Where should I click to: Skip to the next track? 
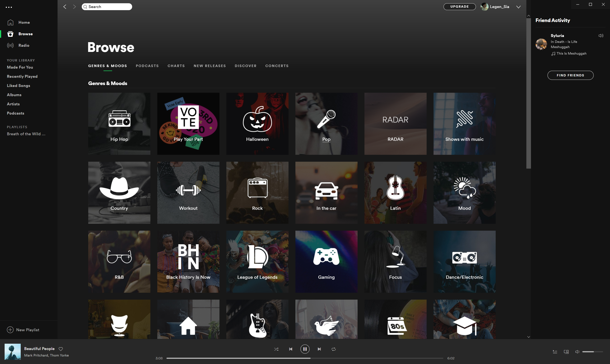coord(319,349)
